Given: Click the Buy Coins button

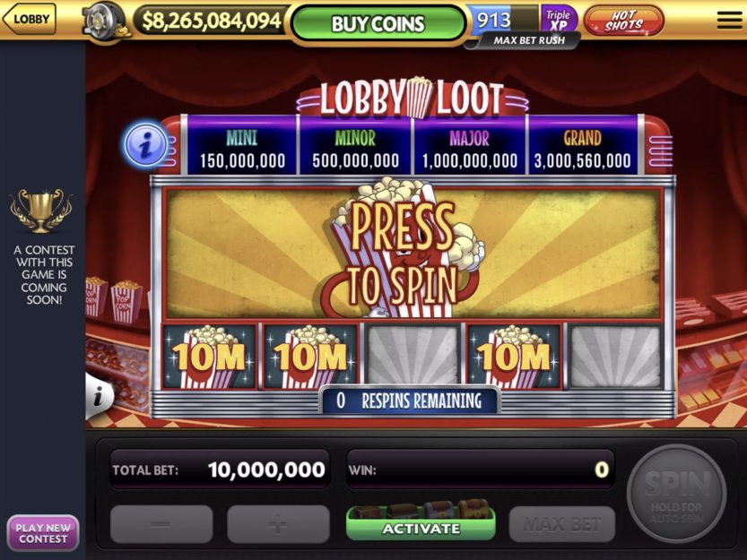Looking at the screenshot, I should pyautogui.click(x=378, y=23).
